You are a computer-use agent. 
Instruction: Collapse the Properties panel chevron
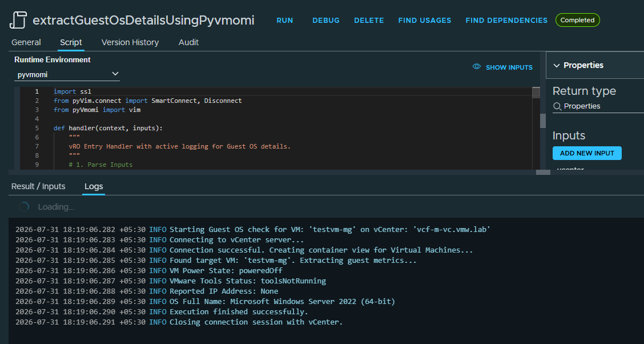pyautogui.click(x=557, y=65)
